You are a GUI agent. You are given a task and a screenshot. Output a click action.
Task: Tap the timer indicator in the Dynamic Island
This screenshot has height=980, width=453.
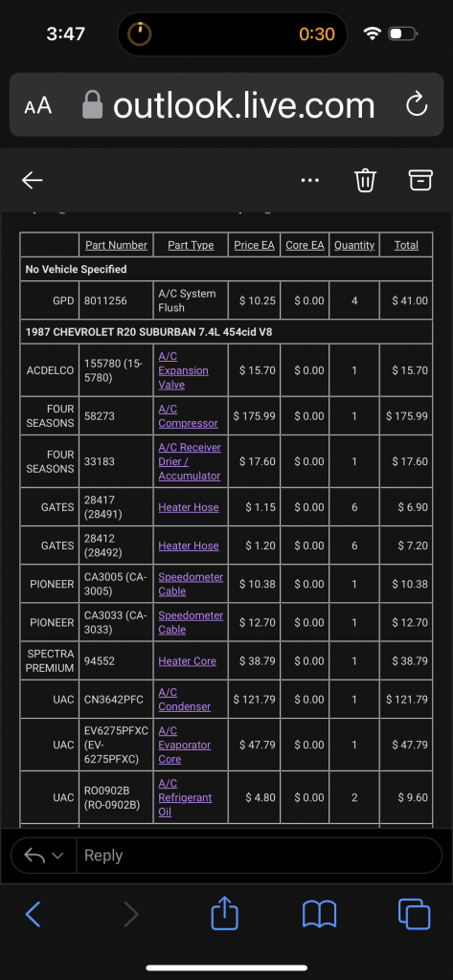(140, 33)
